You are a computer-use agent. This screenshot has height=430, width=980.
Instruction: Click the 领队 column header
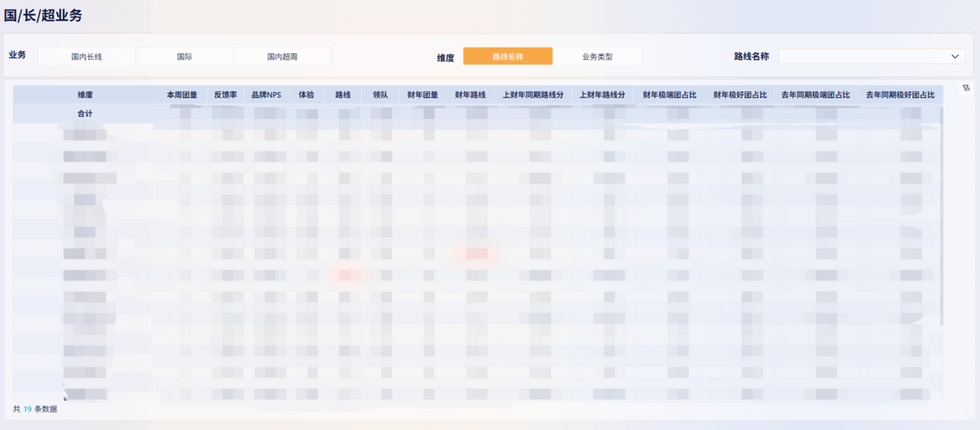tap(380, 95)
